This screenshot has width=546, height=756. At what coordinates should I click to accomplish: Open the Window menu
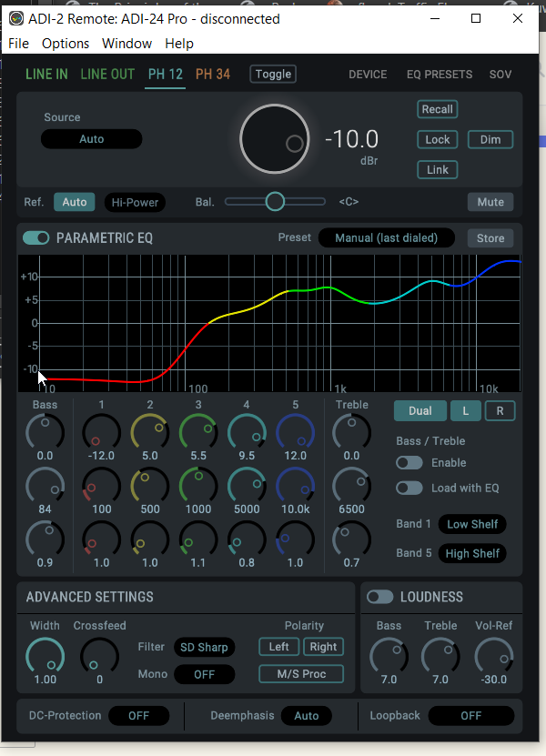click(126, 44)
